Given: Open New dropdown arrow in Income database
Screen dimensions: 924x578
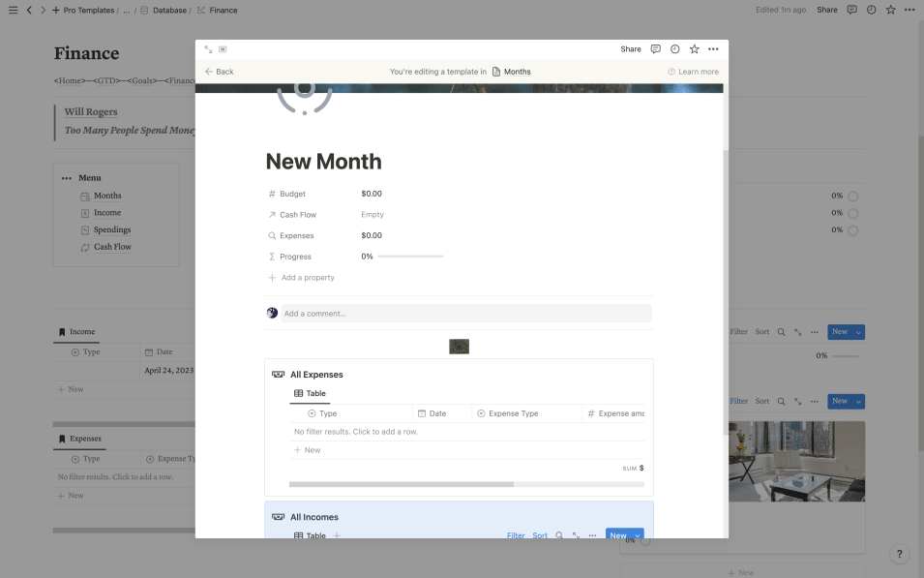Looking at the screenshot, I should (858, 332).
